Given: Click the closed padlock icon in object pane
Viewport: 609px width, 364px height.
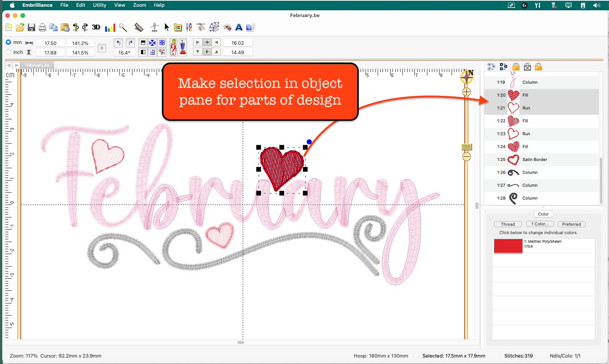Looking at the screenshot, I should click(x=516, y=67).
